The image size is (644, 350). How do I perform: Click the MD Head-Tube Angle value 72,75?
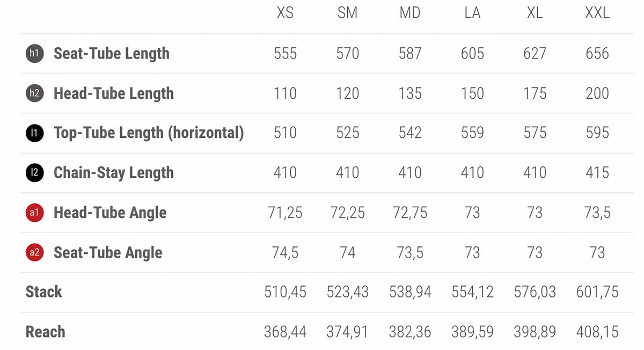click(410, 213)
